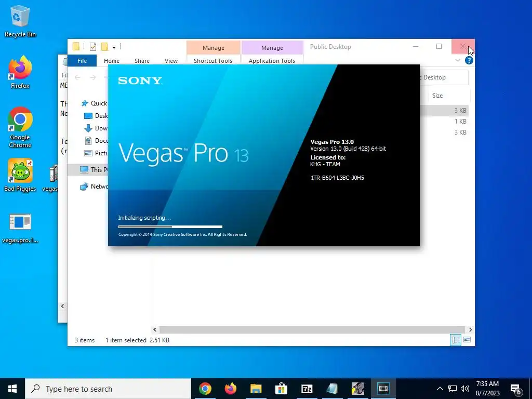Show hidden system tray icons
This screenshot has width=532, height=399.
click(440, 389)
